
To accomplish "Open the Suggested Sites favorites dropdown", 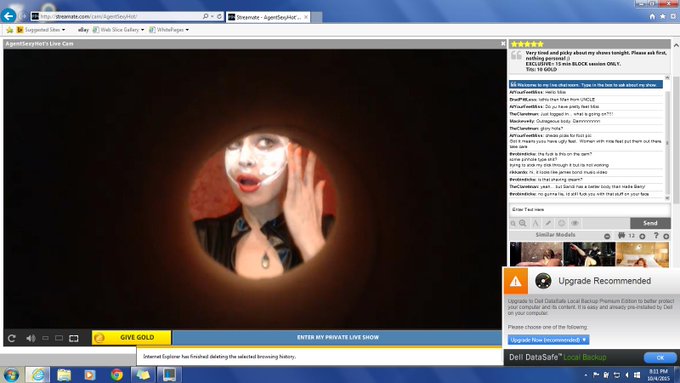I will coord(41,30).
